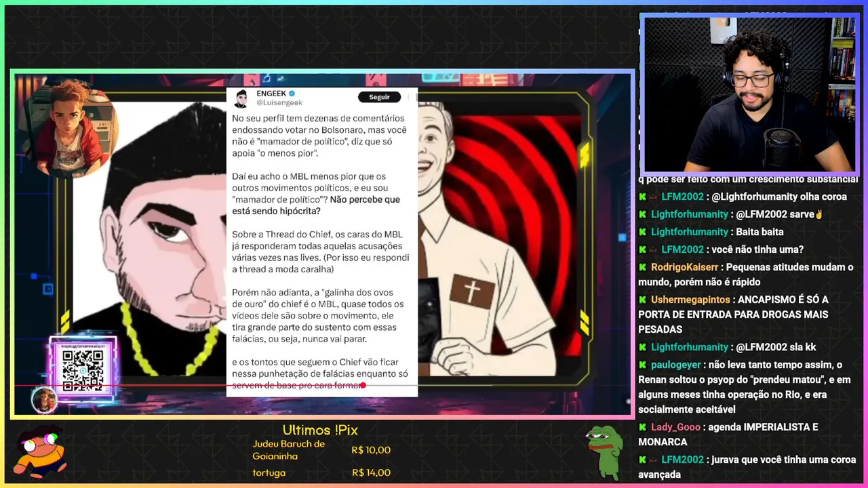Click the Pepe frog sticker

coord(604,451)
